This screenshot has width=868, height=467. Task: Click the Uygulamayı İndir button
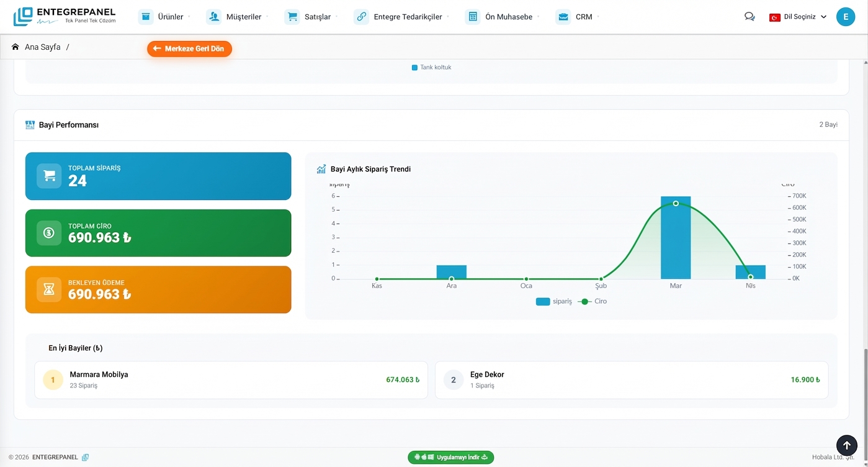click(451, 458)
